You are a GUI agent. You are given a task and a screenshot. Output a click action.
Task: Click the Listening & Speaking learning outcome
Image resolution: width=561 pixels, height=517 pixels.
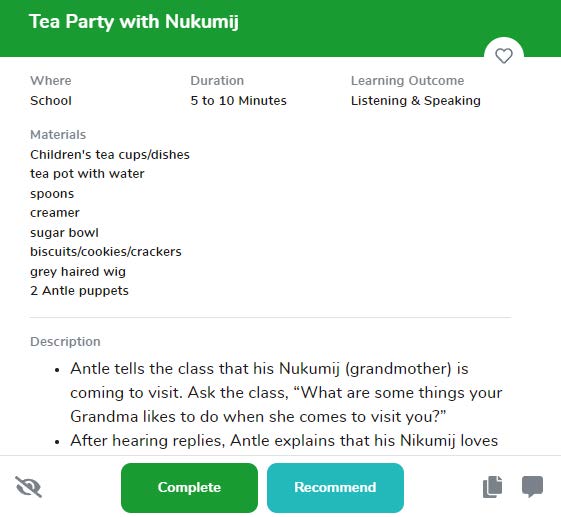[x=415, y=101]
